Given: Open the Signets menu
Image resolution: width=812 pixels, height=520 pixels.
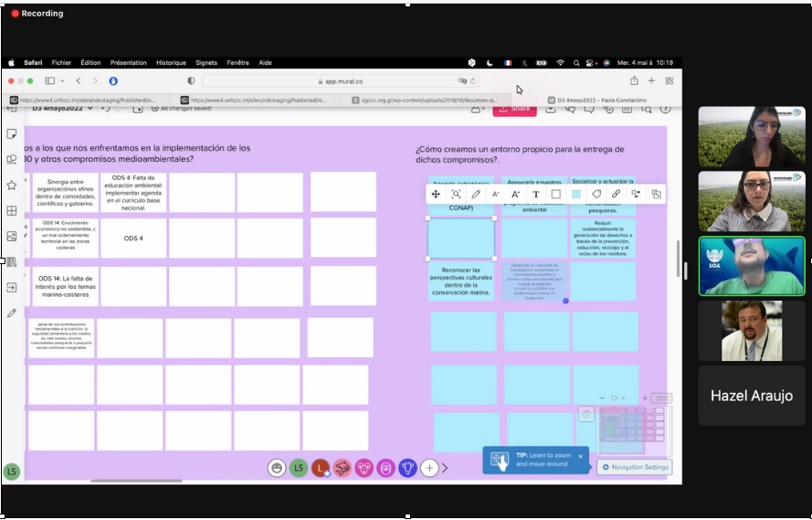Looking at the screenshot, I should click(206, 63).
